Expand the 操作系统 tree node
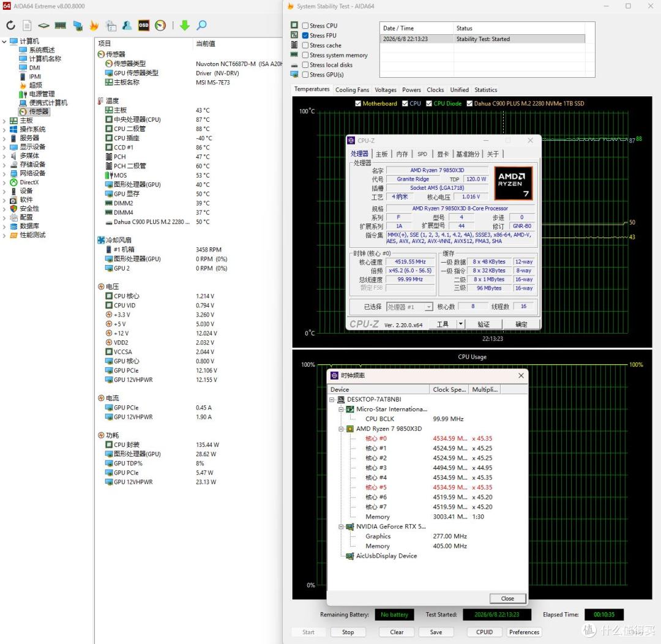The height and width of the screenshot is (644, 661). 4,130
